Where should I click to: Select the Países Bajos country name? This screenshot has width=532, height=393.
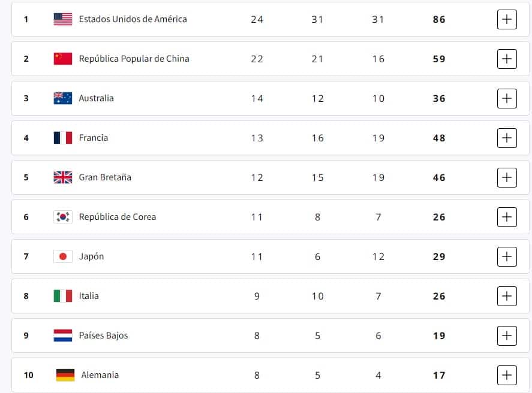(x=103, y=335)
